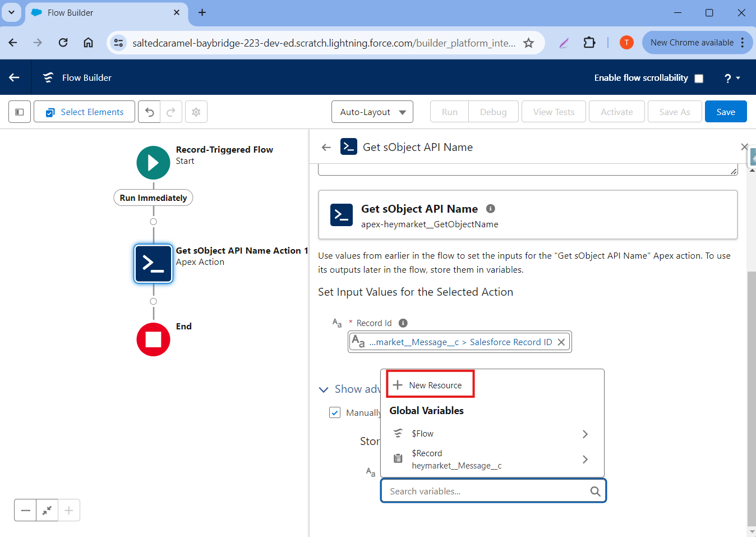The height and width of the screenshot is (537, 756).
Task: Click the search magnifier icon in variables field
Action: (x=595, y=492)
